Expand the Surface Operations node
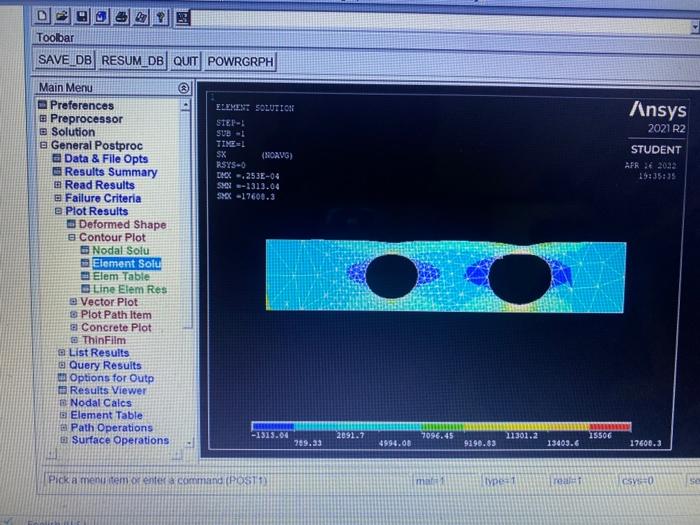 (x=64, y=440)
